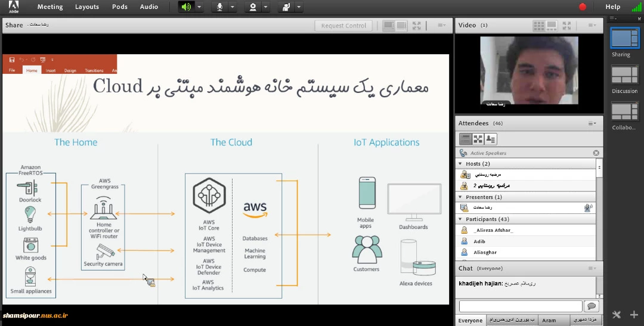The image size is (644, 326).
Task: Open the webcam options dropdown arrow
Action: tap(266, 7)
